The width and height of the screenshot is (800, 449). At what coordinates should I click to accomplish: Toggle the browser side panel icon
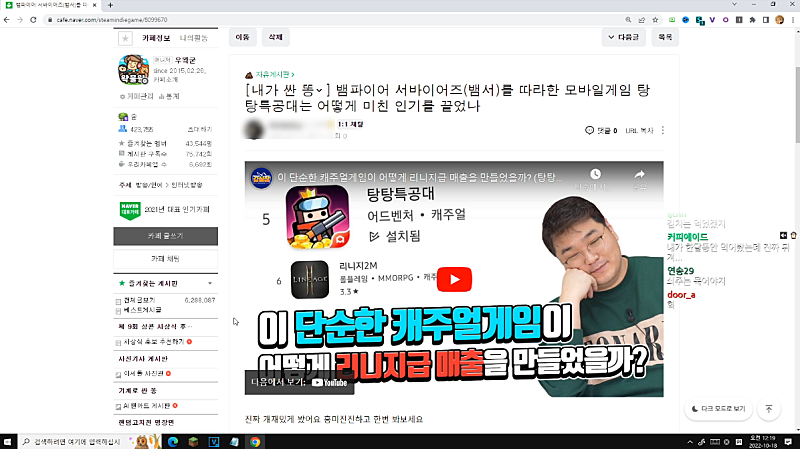765,20
